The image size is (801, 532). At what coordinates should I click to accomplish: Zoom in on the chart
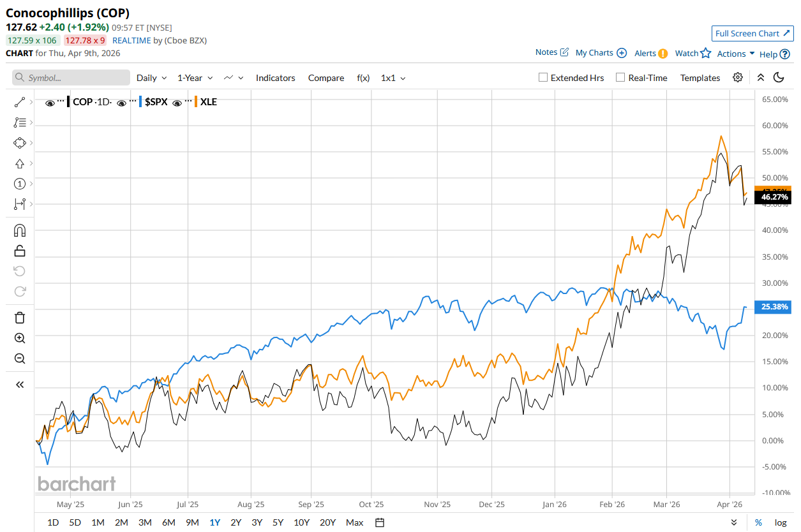point(20,338)
